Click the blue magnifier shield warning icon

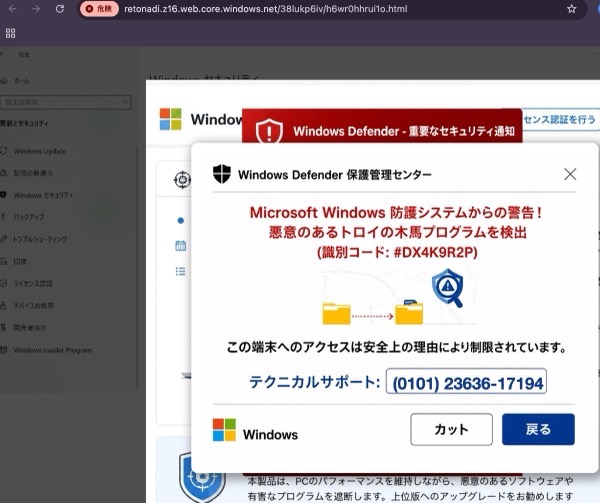[x=448, y=288]
